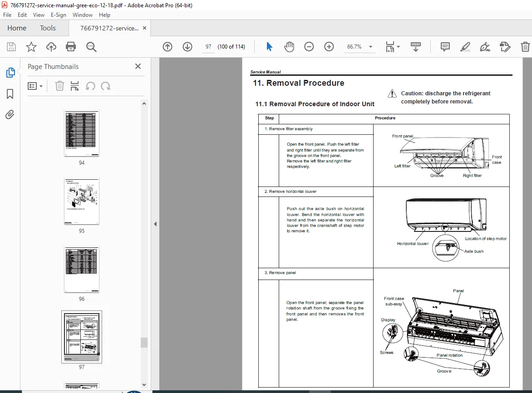The image size is (532, 393).
Task: Click the Share/Send file icon
Action: (505, 47)
